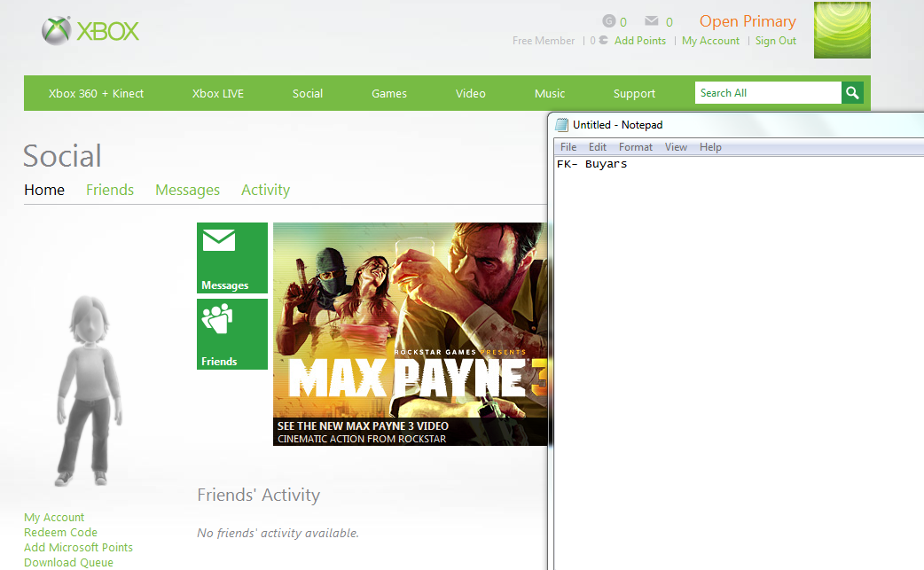Open the green gamer picture tile
Image resolution: width=924 pixels, height=570 pixels.
coord(842,30)
